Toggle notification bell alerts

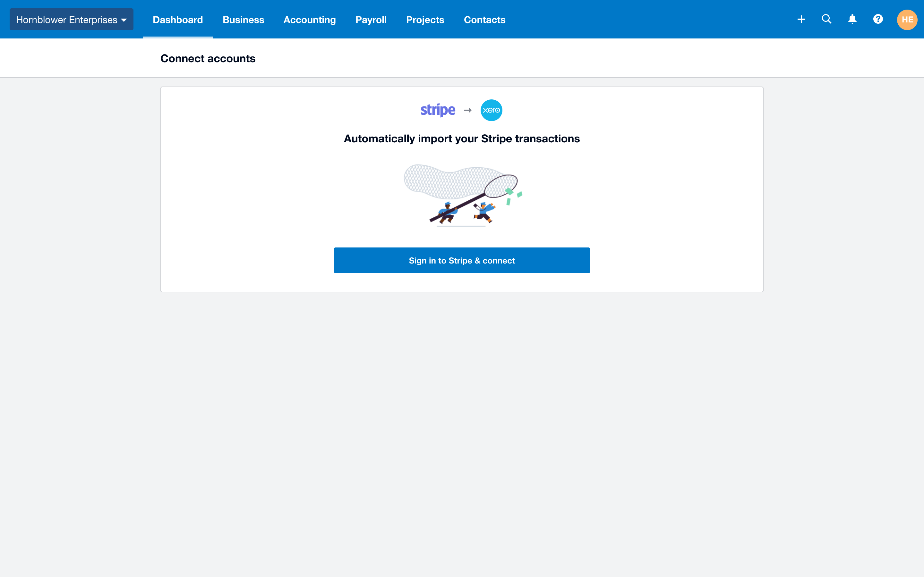click(x=852, y=19)
